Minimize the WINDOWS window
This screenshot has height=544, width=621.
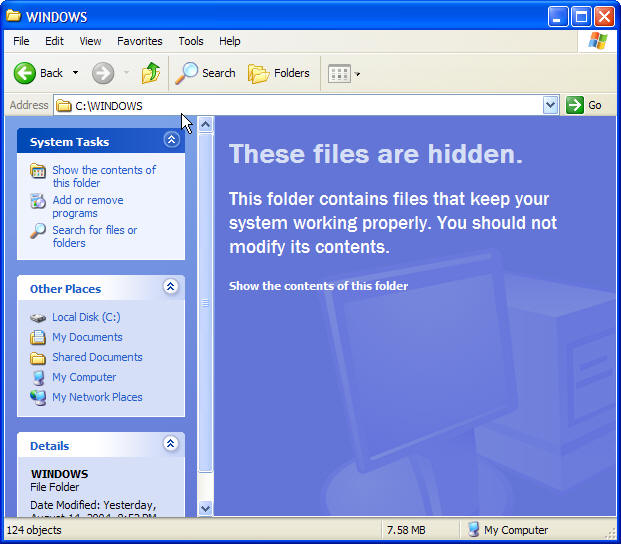[x=558, y=17]
